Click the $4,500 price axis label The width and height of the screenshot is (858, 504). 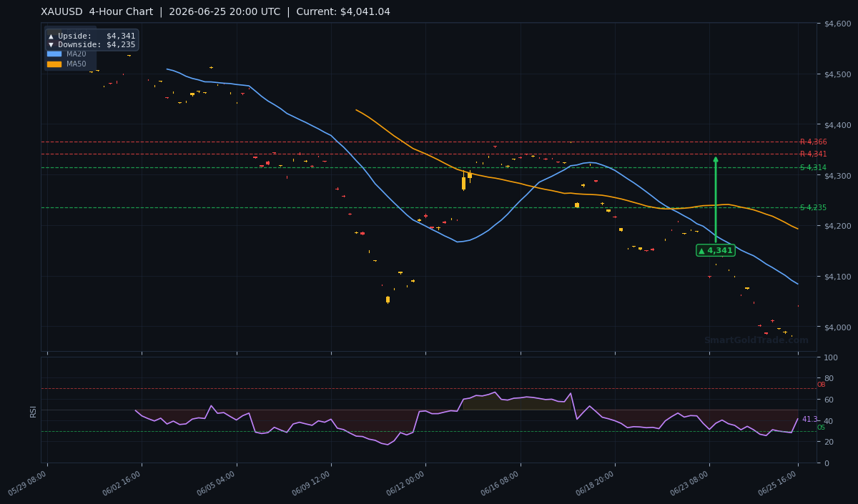837,74
